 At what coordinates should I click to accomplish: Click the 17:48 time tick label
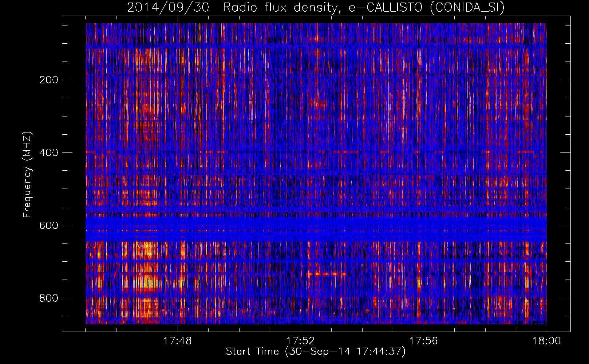(178, 341)
